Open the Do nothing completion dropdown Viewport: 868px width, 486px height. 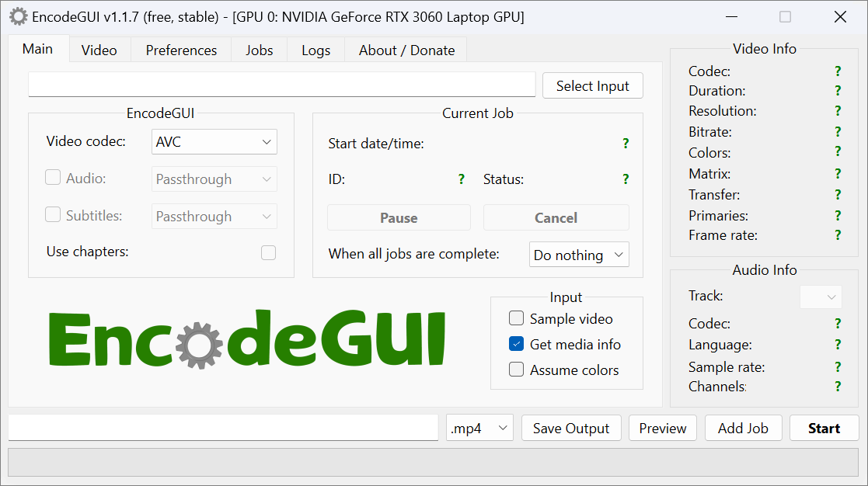click(x=579, y=255)
